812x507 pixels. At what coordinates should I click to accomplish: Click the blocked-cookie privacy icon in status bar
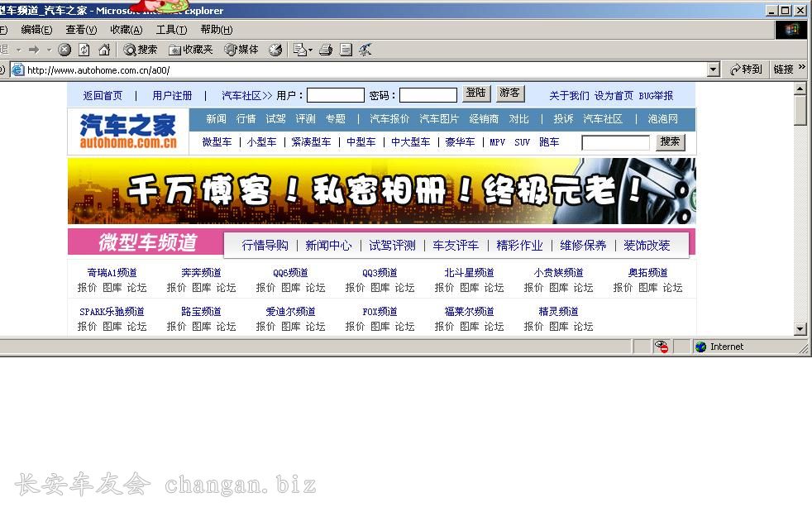click(662, 347)
